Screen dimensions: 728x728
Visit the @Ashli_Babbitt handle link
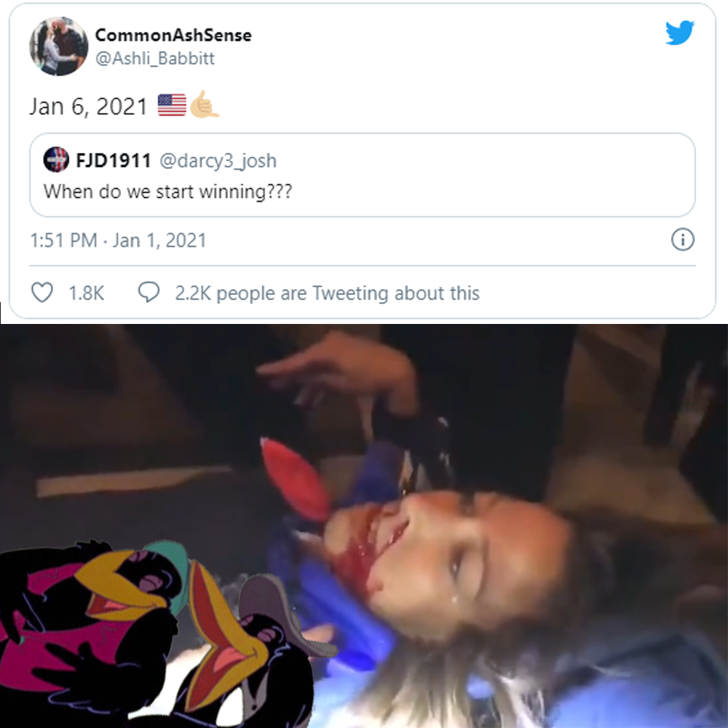[154, 58]
